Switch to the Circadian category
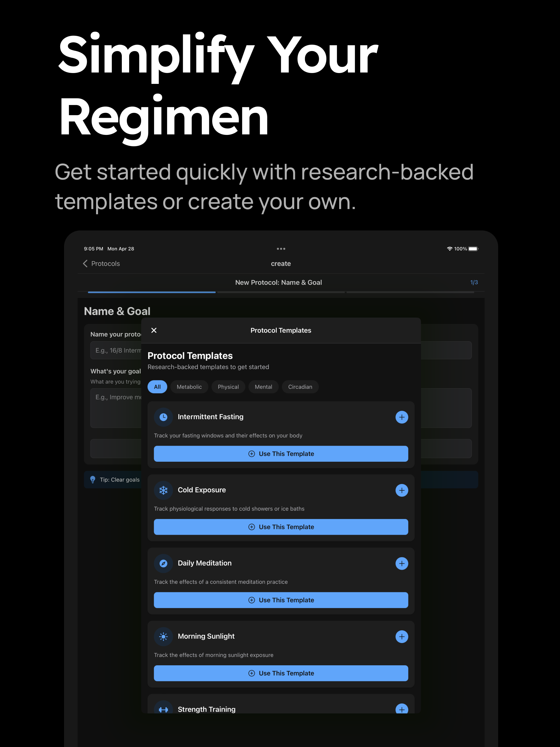Image resolution: width=560 pixels, height=747 pixels. click(300, 387)
